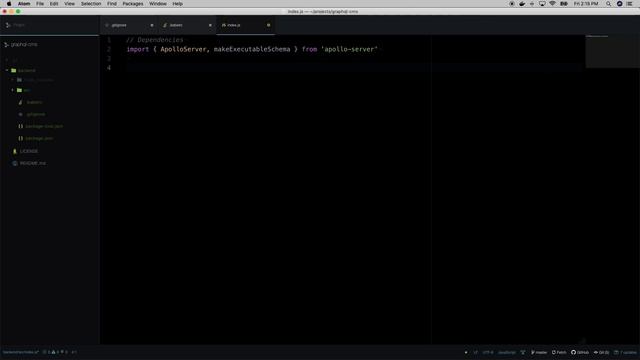Click the minimap preview
This screenshot has height=360, width=640.
(613, 51)
